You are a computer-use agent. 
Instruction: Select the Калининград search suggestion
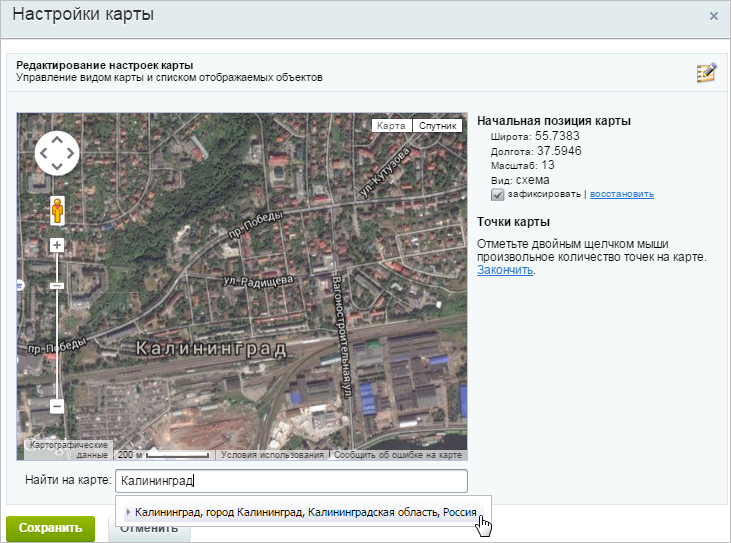point(306,511)
